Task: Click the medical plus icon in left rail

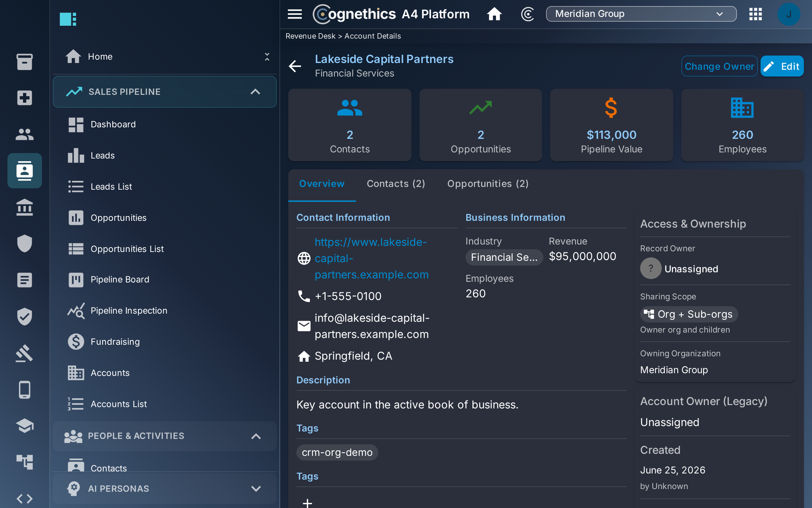Action: (x=24, y=98)
